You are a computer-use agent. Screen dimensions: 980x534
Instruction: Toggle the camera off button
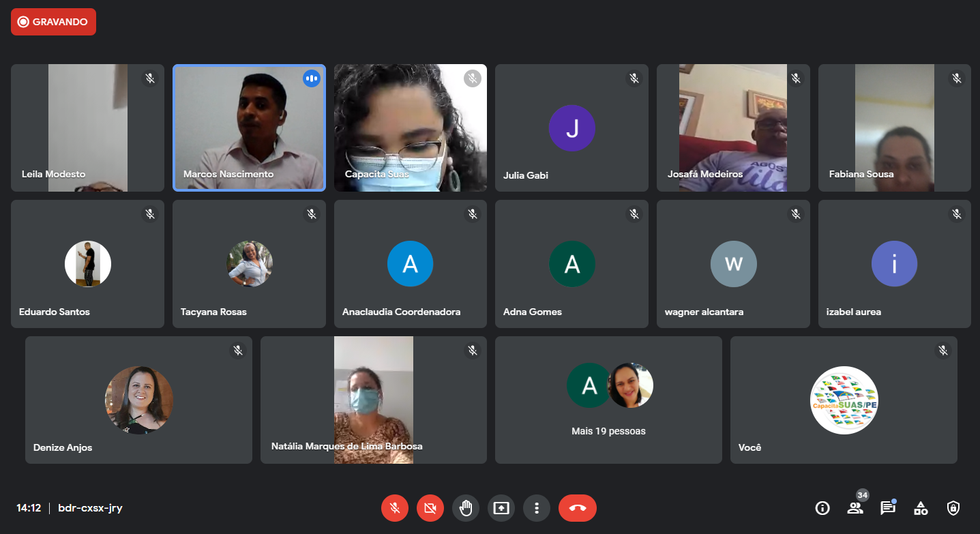pos(430,508)
